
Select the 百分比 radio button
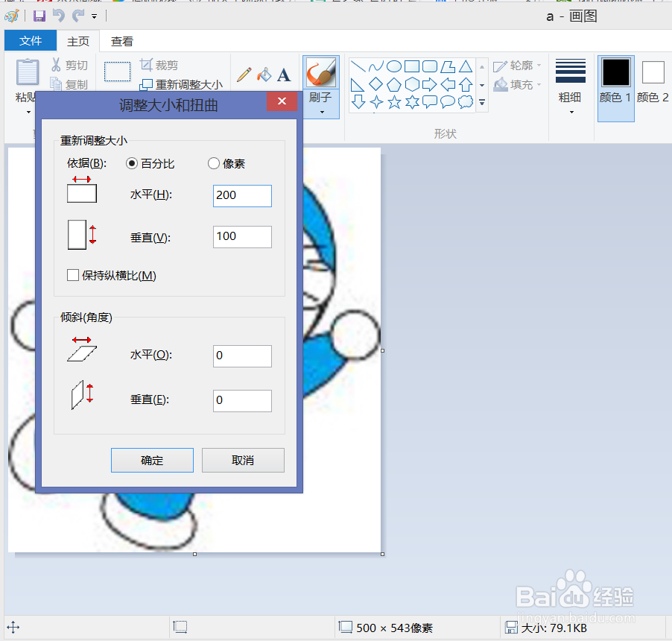pyautogui.click(x=131, y=163)
